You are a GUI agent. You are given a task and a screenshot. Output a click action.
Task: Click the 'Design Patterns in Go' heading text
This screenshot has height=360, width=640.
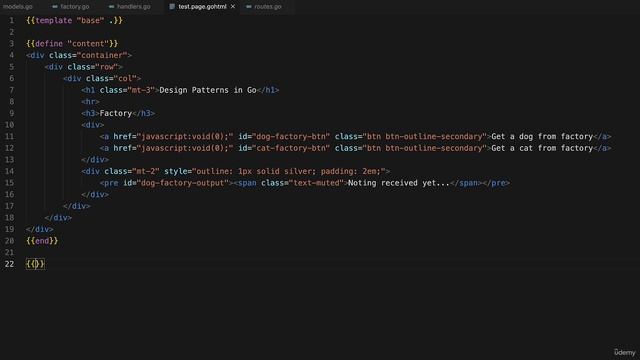tap(208, 90)
